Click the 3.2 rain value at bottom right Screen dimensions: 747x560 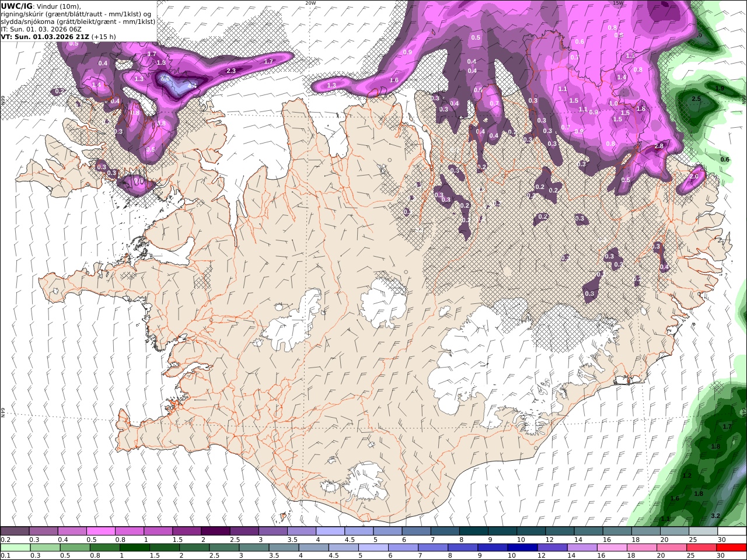point(716,516)
